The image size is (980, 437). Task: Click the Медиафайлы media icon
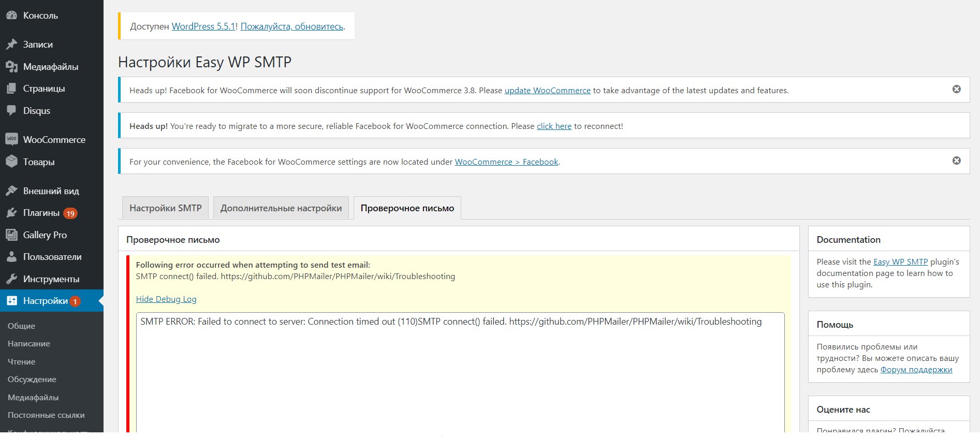11,67
